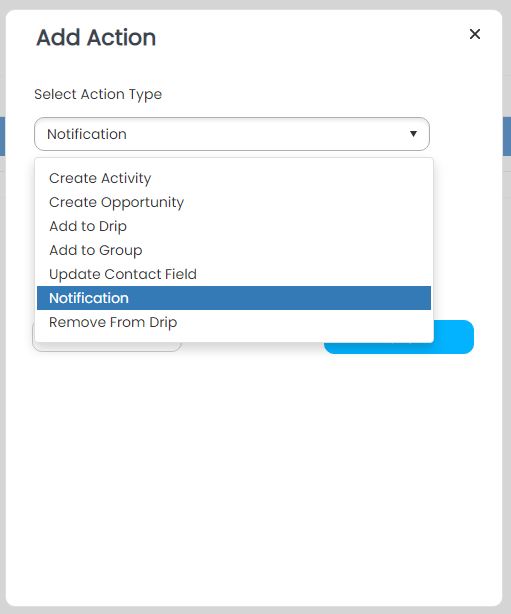Screen dimensions: 511x614
Task: Click the white outlined button behind list
Action: 107,347
